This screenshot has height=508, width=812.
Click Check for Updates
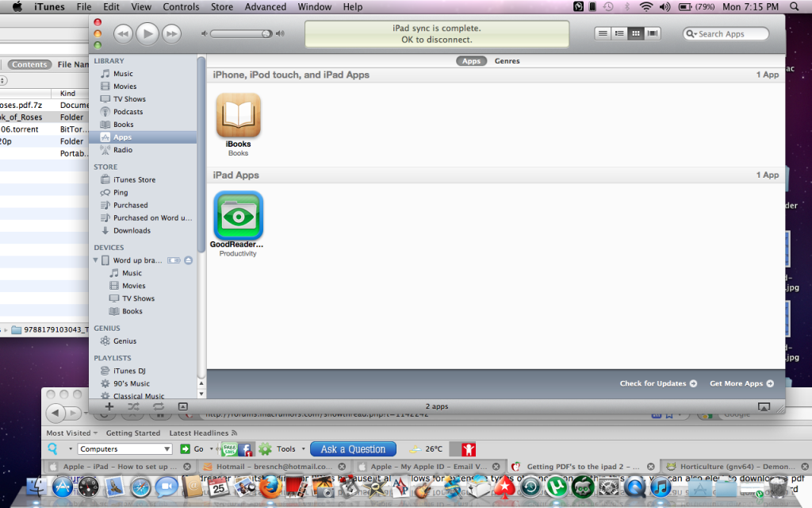click(x=658, y=383)
